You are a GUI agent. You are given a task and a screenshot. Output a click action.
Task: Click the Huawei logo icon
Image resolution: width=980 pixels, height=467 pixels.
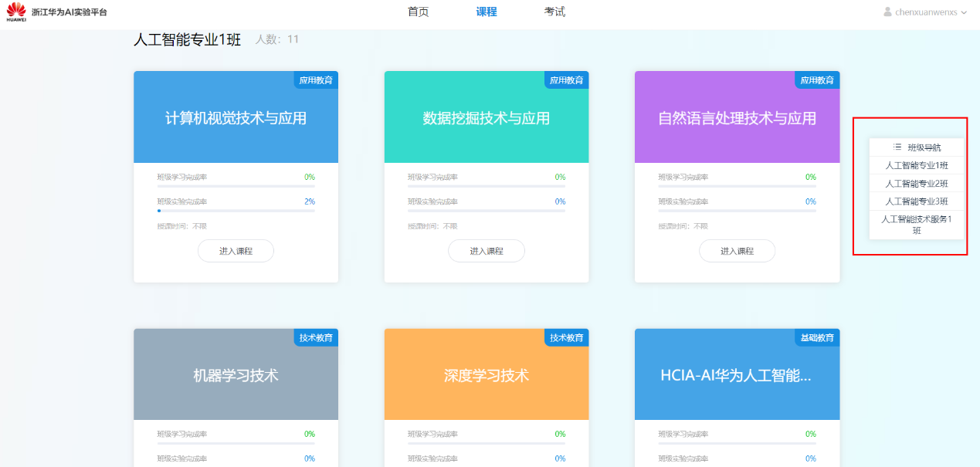point(16,12)
